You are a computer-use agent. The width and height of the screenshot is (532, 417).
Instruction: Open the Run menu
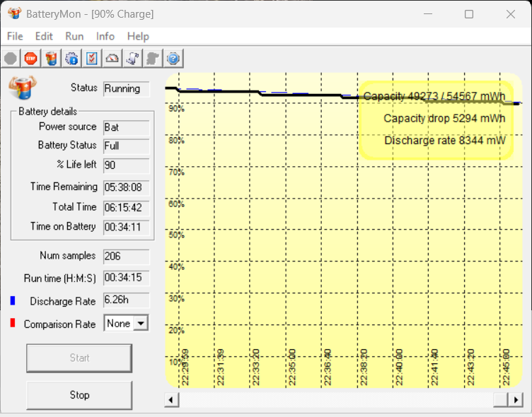pyautogui.click(x=74, y=36)
